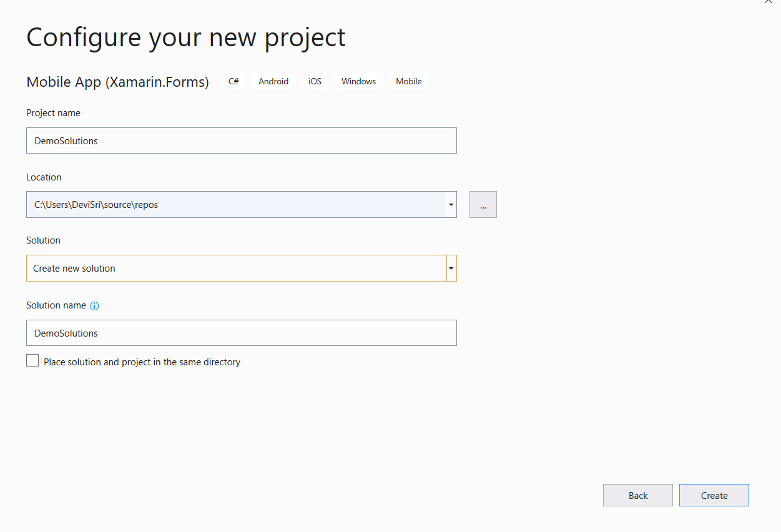Close the project configuration window
781x532 pixels.
(769, 2)
